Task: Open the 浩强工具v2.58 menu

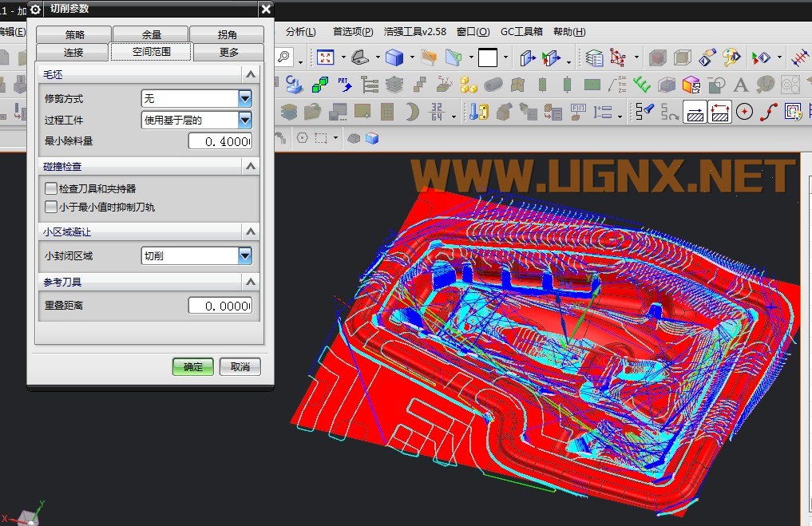Action: point(415,32)
